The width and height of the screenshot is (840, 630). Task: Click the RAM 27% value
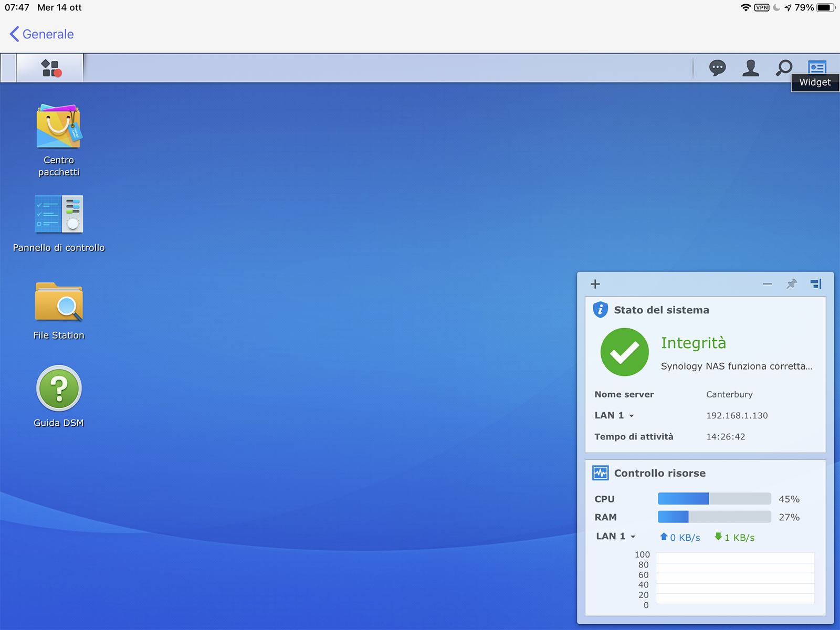pos(789,517)
